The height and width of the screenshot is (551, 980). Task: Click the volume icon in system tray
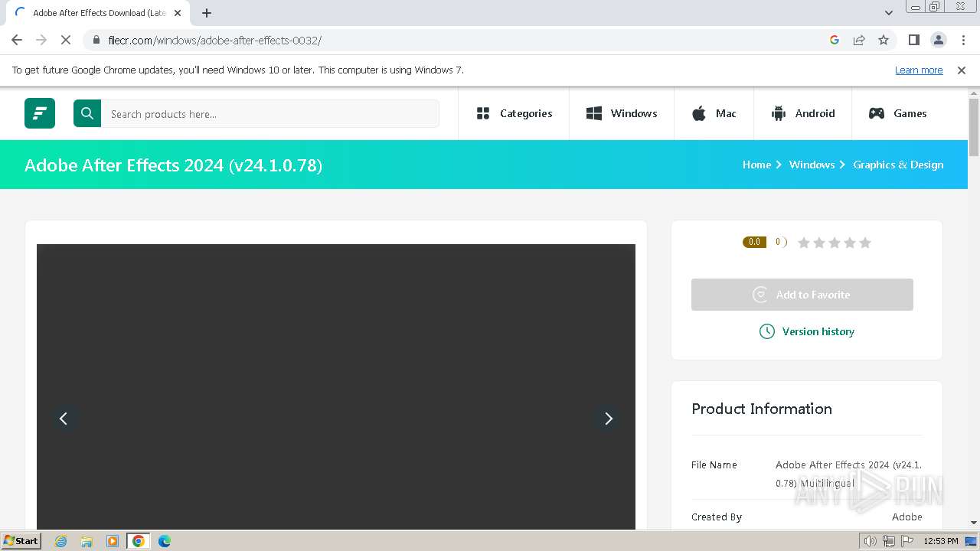click(x=871, y=541)
